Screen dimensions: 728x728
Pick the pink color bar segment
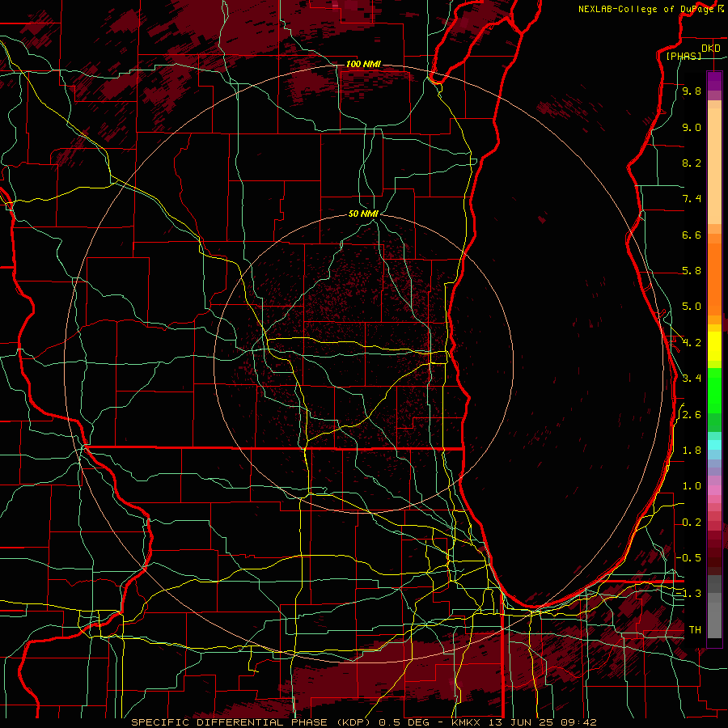714,490
